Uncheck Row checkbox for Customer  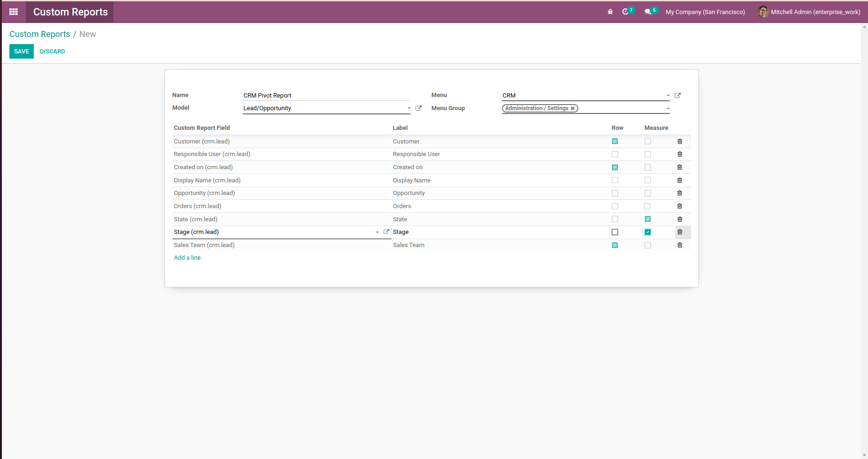tap(615, 141)
